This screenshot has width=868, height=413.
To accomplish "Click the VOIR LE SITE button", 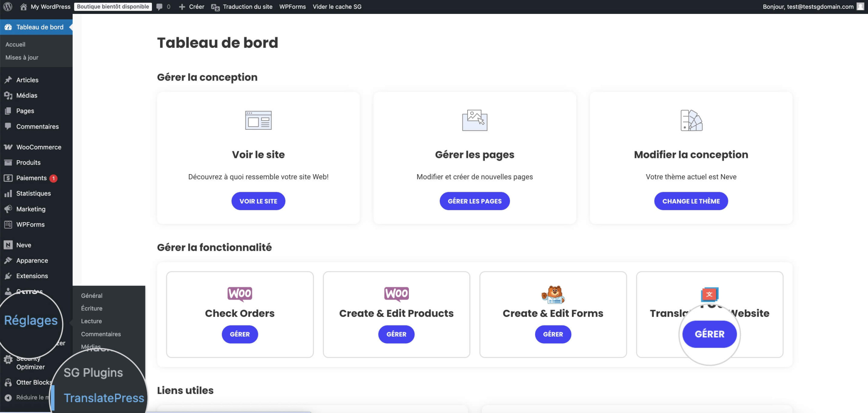I will (258, 201).
